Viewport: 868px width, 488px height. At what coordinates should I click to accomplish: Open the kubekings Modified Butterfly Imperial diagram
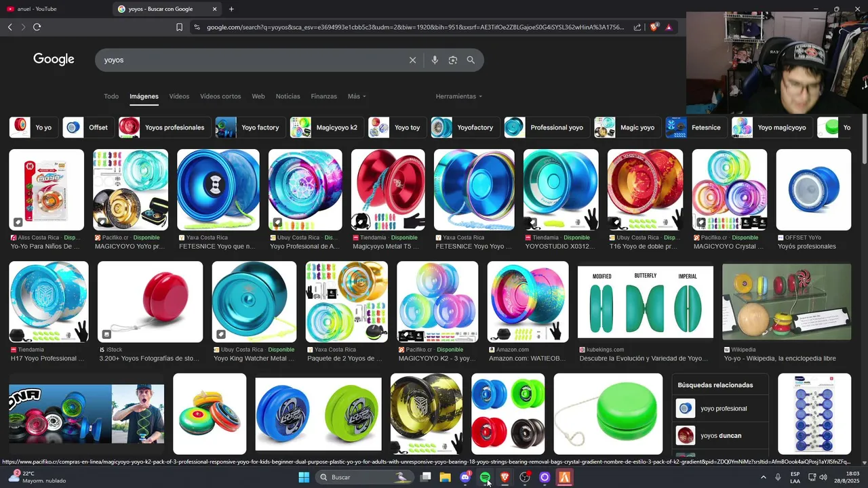pyautogui.click(x=646, y=302)
